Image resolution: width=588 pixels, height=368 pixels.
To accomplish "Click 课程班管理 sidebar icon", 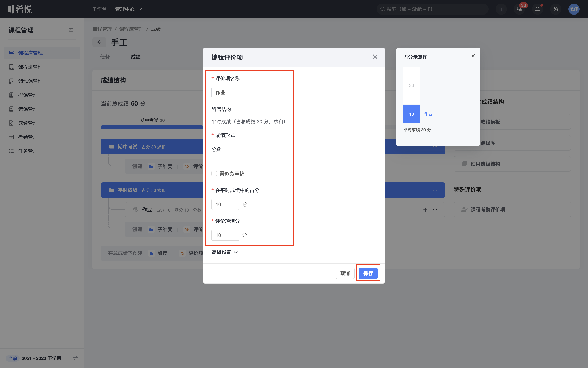I will pos(11,67).
